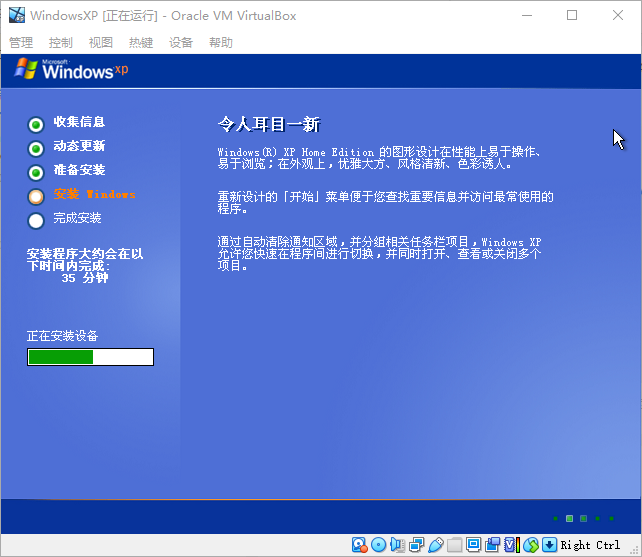Click the hard disk activity icon
The width and height of the screenshot is (642, 557).
(x=359, y=545)
